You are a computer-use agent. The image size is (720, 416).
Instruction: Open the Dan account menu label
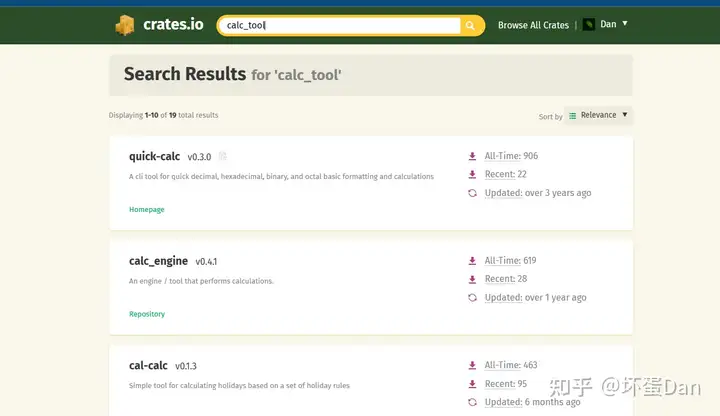pyautogui.click(x=608, y=24)
